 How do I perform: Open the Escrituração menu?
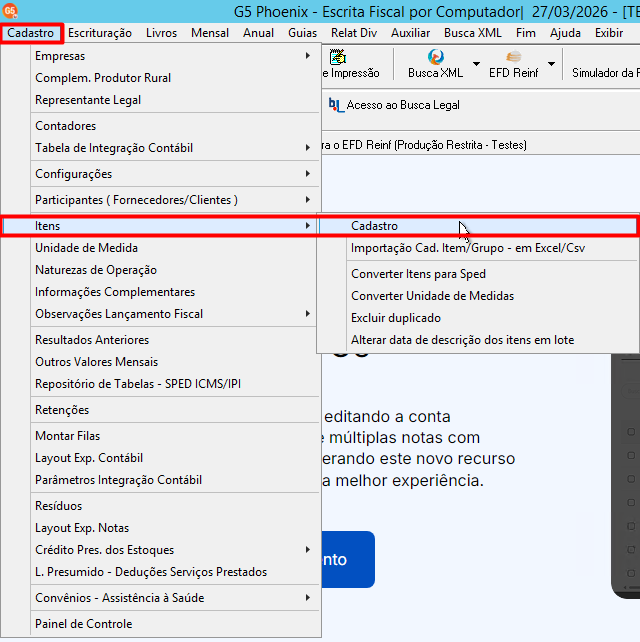(100, 33)
